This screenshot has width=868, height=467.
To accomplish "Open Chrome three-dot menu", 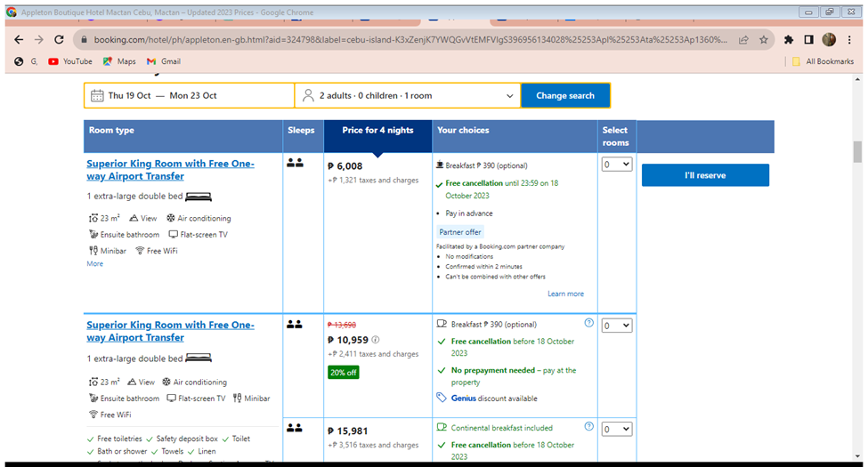I will point(849,40).
